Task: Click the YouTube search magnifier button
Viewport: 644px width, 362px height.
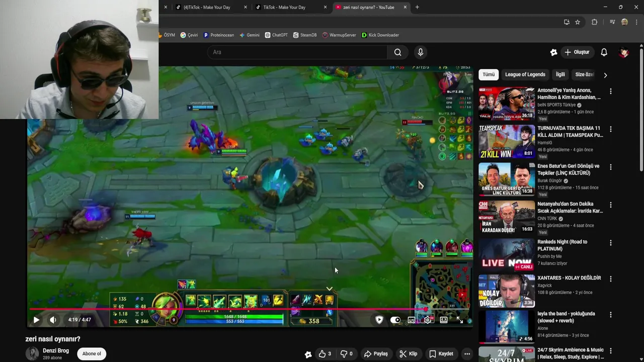Action: point(397,52)
